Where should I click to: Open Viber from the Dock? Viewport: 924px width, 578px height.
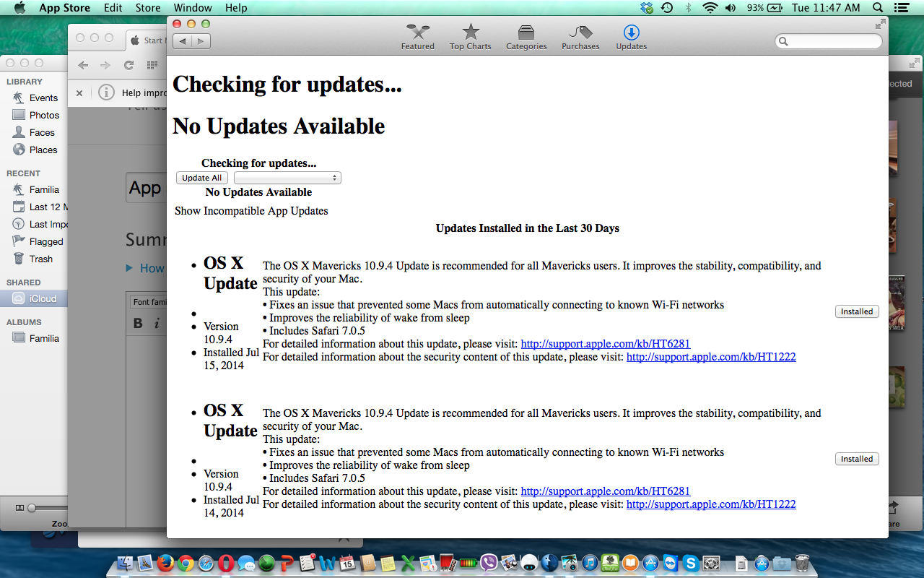click(489, 563)
